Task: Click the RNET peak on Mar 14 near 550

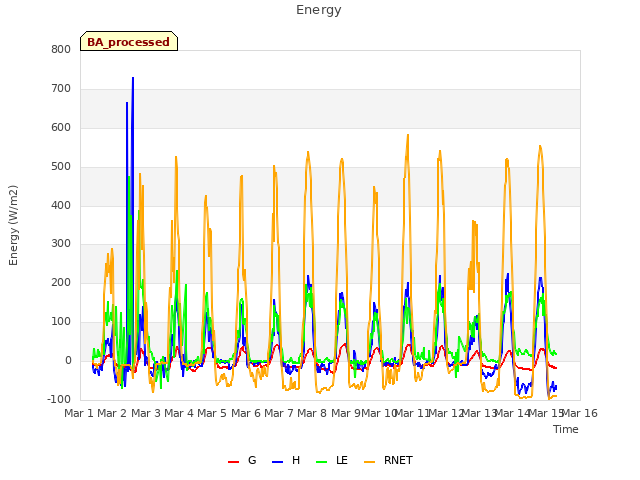Action: (x=540, y=146)
